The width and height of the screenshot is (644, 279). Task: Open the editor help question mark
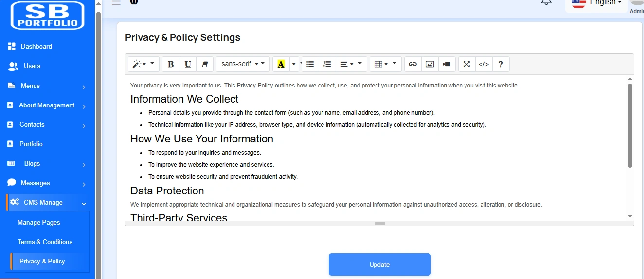click(501, 64)
